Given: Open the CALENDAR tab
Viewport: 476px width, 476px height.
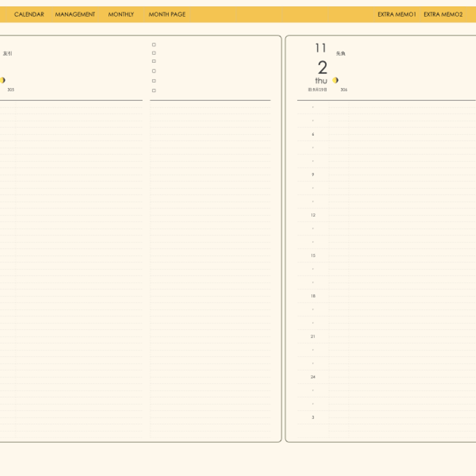Looking at the screenshot, I should [29, 14].
